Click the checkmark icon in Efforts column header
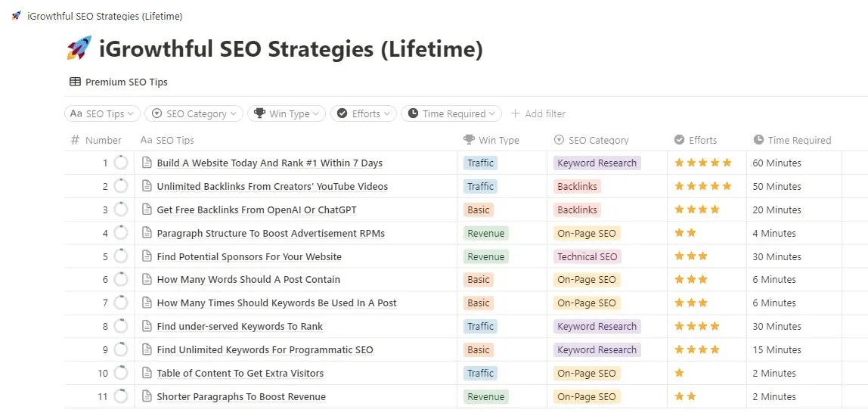868x419 pixels. [680, 140]
